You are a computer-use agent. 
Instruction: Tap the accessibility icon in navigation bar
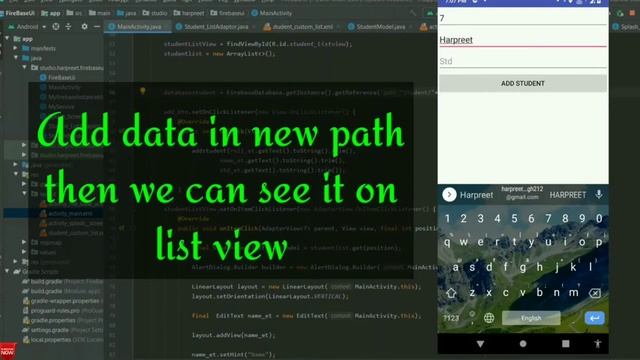[x=598, y=344]
